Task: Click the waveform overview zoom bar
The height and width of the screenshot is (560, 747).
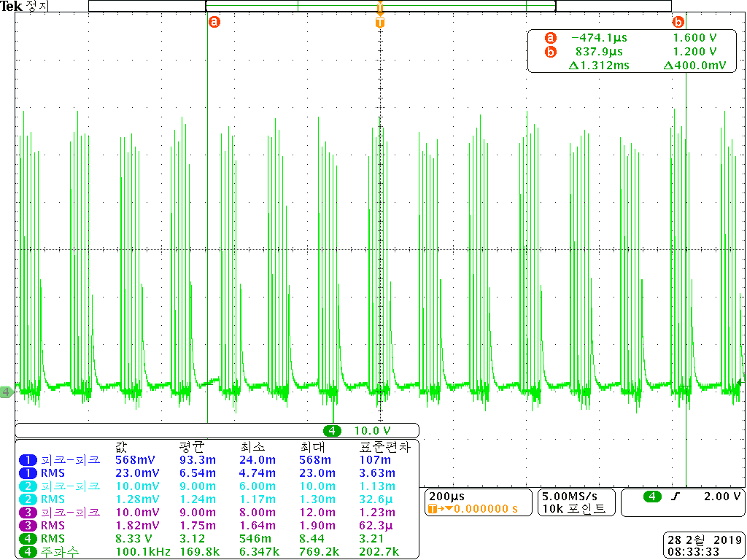Action: (x=380, y=6)
